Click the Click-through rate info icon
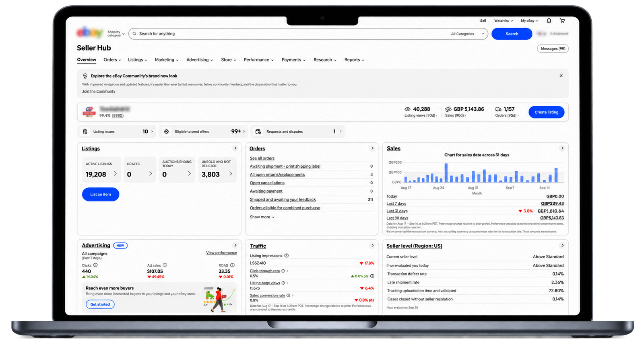 point(283,271)
